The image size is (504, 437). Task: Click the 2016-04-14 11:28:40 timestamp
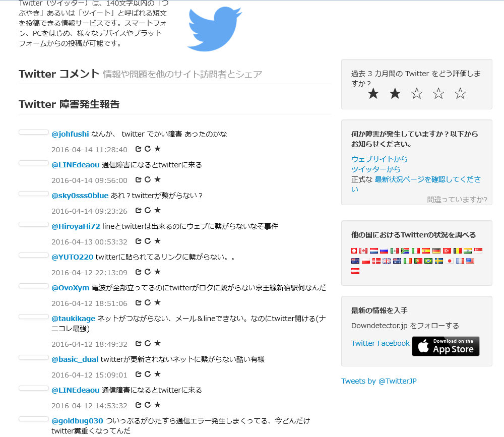pyautogui.click(x=89, y=150)
